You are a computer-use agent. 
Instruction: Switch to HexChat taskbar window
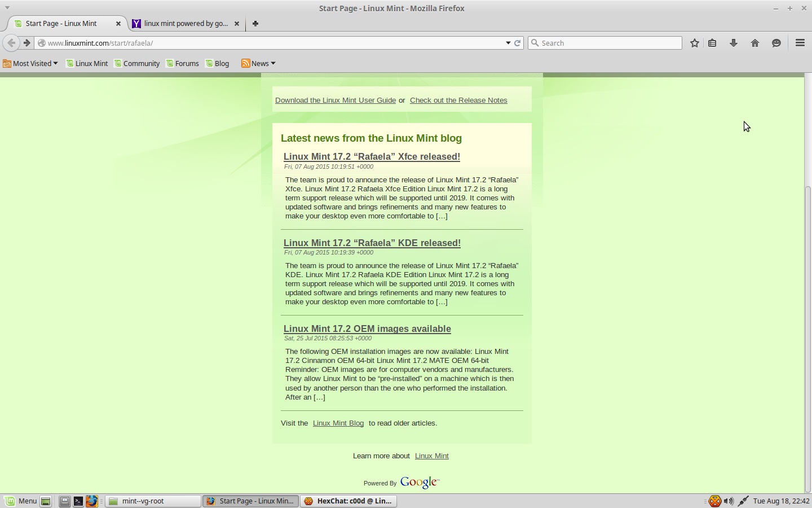tap(348, 501)
